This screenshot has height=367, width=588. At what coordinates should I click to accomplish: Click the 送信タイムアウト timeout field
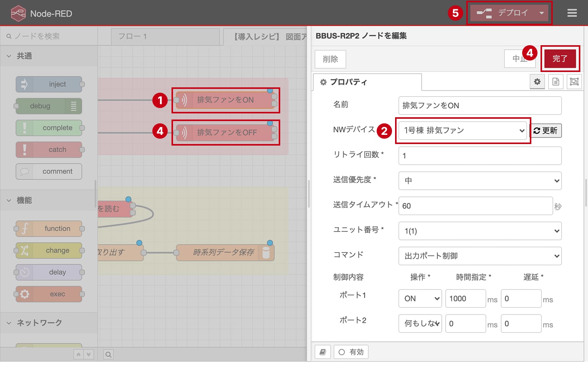point(475,206)
